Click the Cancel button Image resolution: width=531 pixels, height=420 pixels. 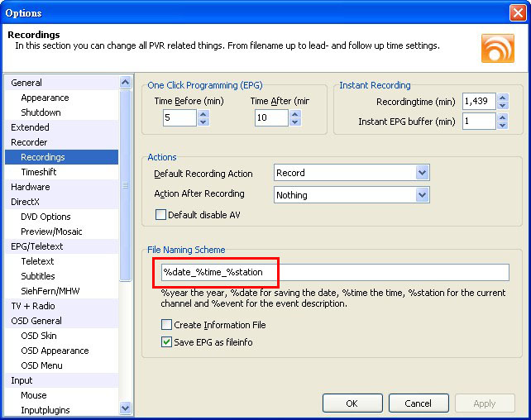(418, 403)
